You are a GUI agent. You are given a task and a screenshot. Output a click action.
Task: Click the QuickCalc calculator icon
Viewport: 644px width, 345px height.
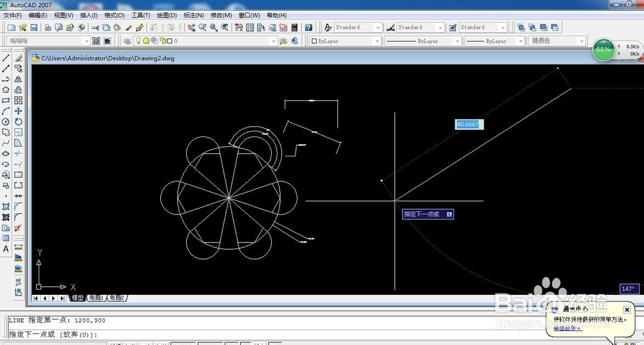tap(294, 28)
